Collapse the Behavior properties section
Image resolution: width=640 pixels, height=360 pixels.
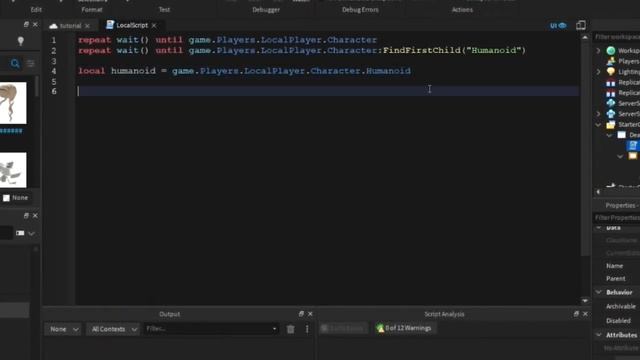pyautogui.click(x=599, y=292)
